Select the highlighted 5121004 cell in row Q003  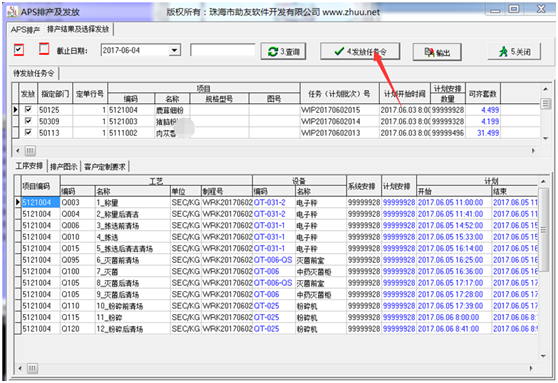click(x=41, y=202)
